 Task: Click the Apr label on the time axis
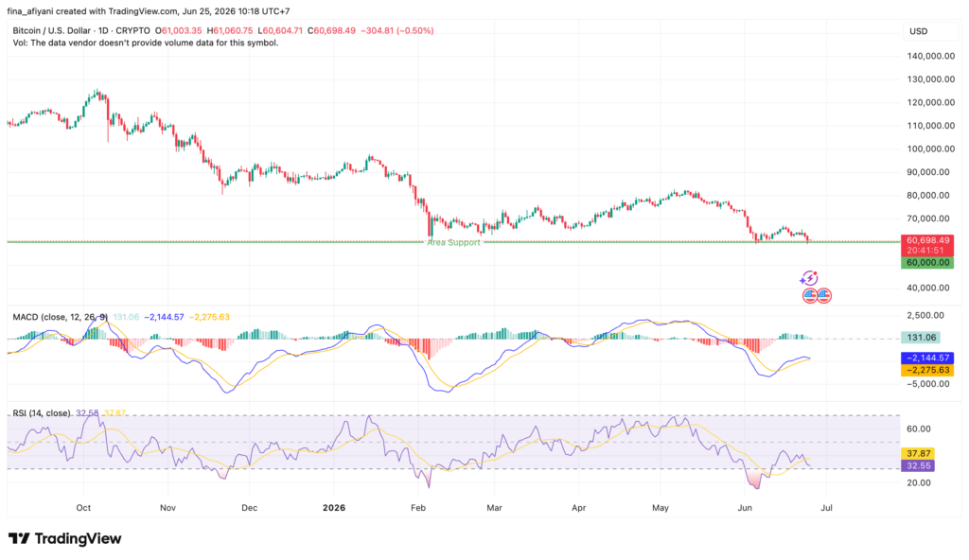pyautogui.click(x=578, y=507)
